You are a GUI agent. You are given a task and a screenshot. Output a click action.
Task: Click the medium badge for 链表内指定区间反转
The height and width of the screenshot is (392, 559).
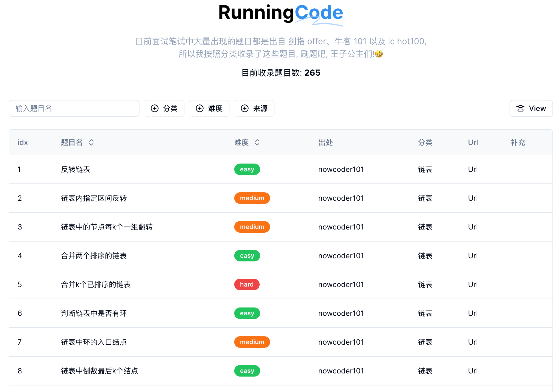(x=252, y=198)
